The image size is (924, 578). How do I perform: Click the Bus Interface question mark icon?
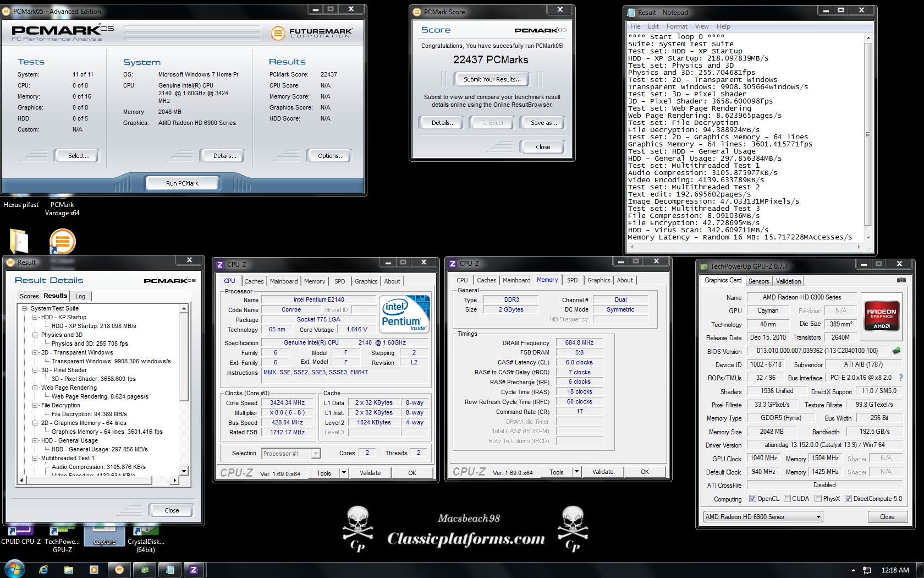[x=900, y=378]
